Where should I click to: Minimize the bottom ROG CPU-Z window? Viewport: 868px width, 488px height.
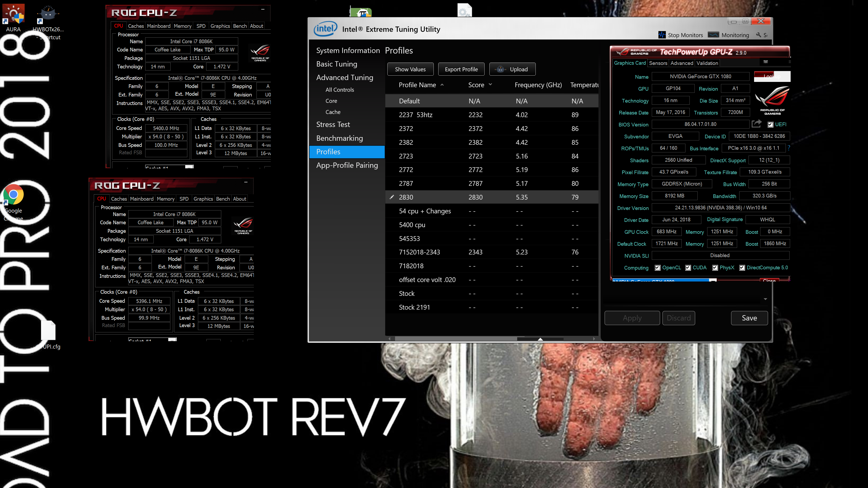(246, 182)
